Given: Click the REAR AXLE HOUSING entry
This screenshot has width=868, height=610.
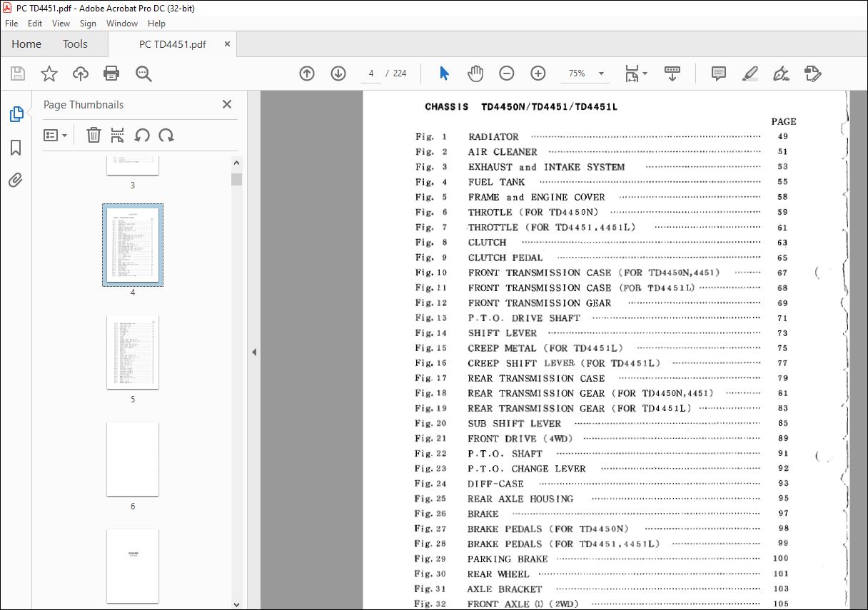Looking at the screenshot, I should click(x=520, y=499).
